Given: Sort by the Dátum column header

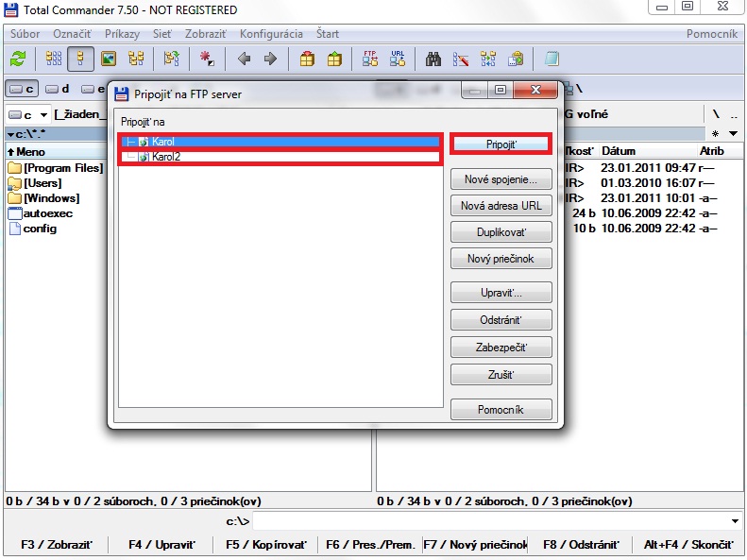Looking at the screenshot, I should [619, 151].
